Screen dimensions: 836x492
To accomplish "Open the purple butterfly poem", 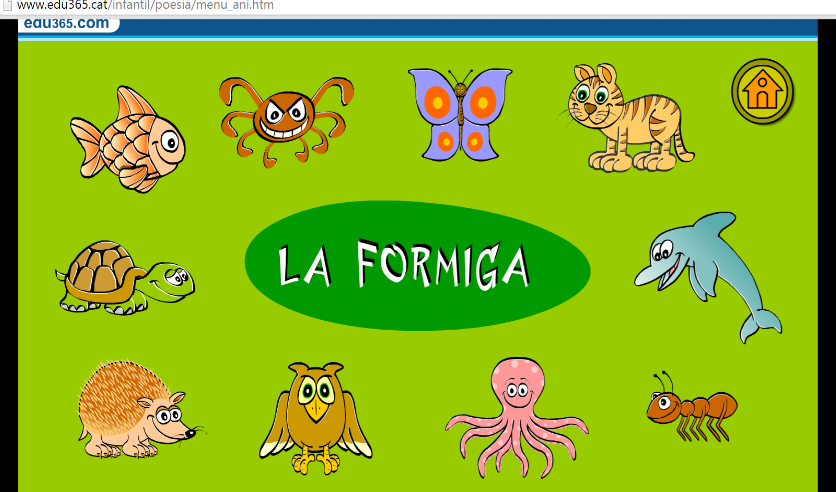I will click(460, 113).
